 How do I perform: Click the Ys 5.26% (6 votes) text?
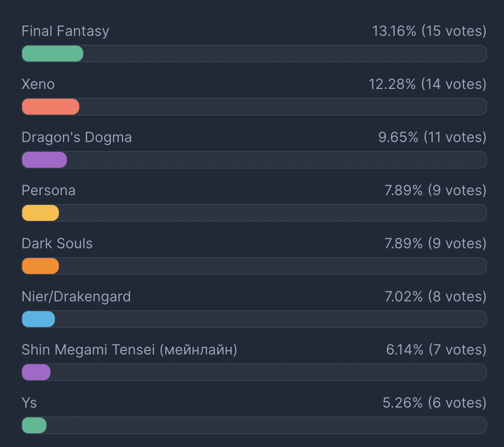point(434,403)
